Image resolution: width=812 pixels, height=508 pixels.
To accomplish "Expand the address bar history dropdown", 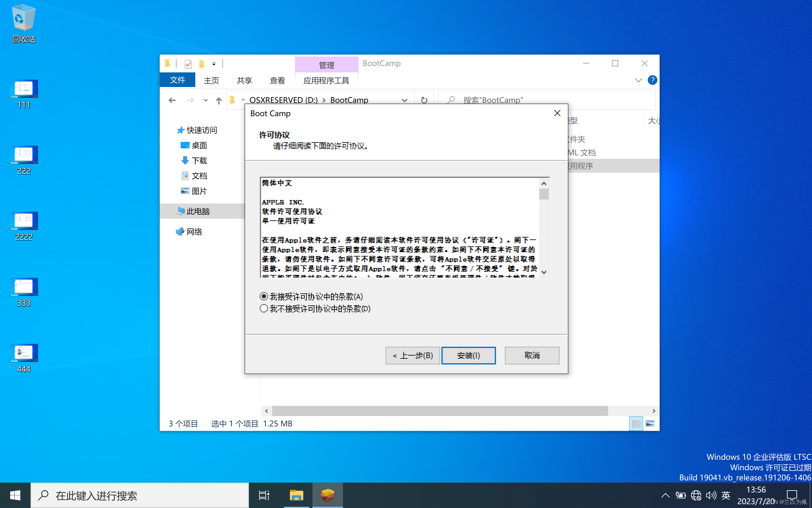I will [x=405, y=100].
